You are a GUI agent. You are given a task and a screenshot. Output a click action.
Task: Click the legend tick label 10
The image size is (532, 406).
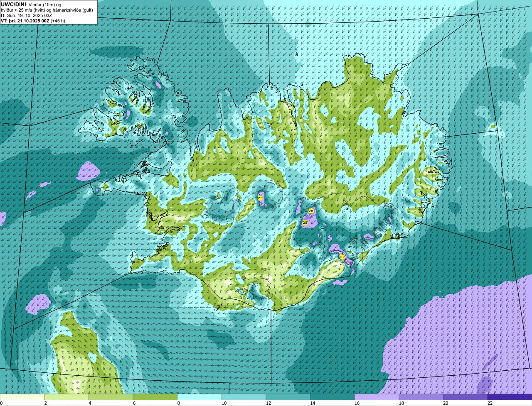224,403
